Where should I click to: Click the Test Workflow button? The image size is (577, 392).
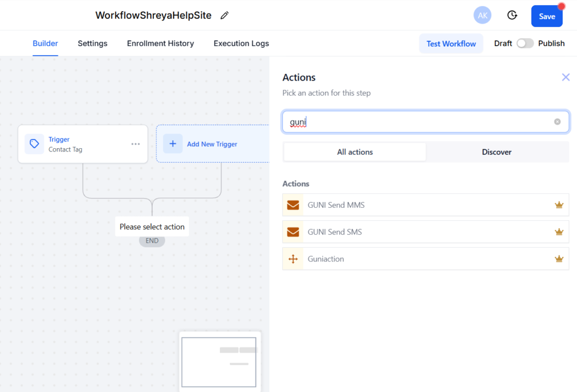click(451, 43)
